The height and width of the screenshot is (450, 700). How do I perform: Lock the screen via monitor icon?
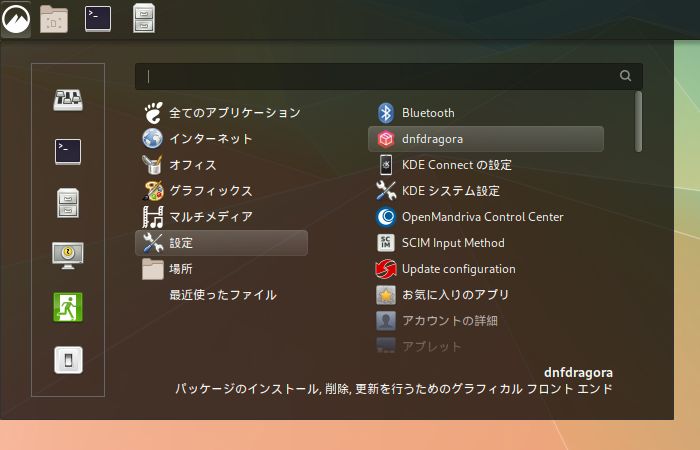pyautogui.click(x=68, y=255)
